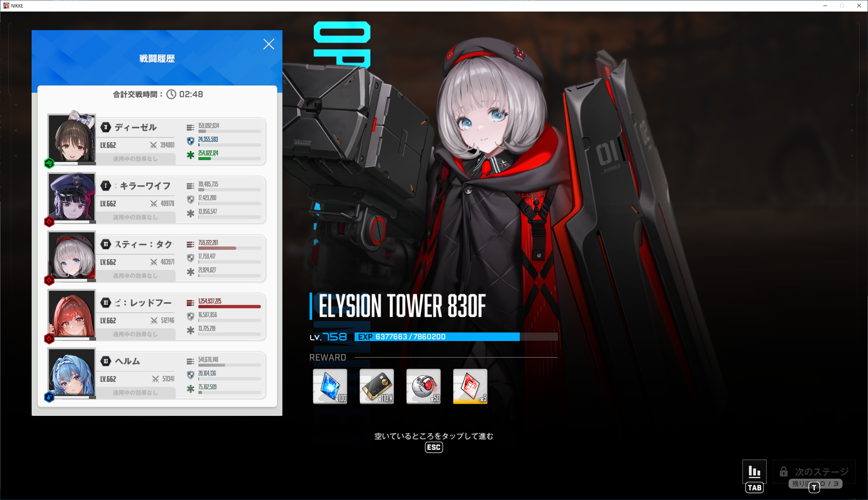Image resolution: width=868 pixels, height=500 pixels.
Task: Click Diesel's green healing amount icon
Action: point(190,155)
